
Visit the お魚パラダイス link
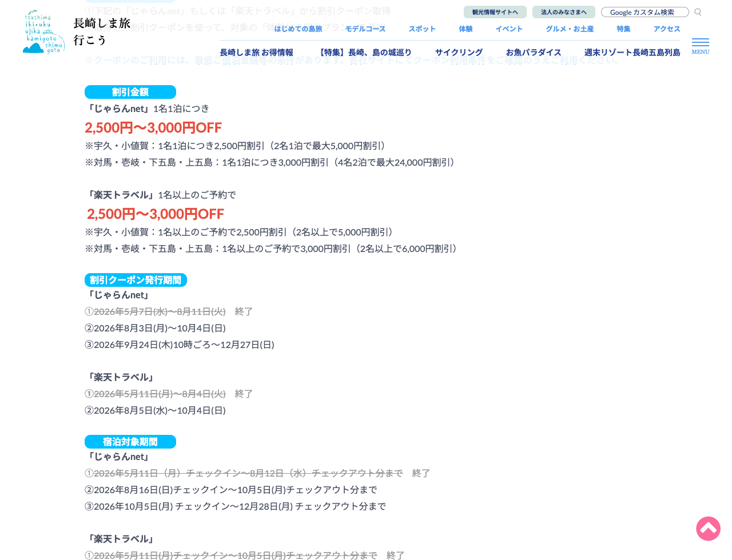pos(534,53)
